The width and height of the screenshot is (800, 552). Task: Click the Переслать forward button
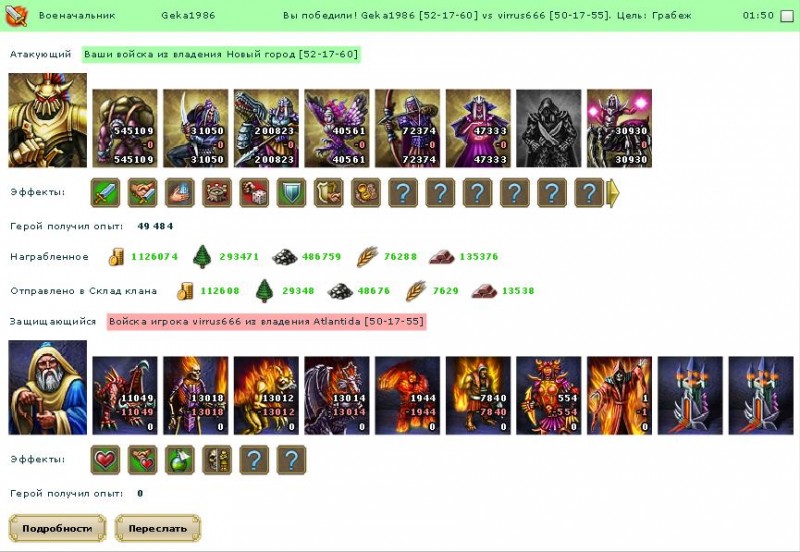[158, 529]
